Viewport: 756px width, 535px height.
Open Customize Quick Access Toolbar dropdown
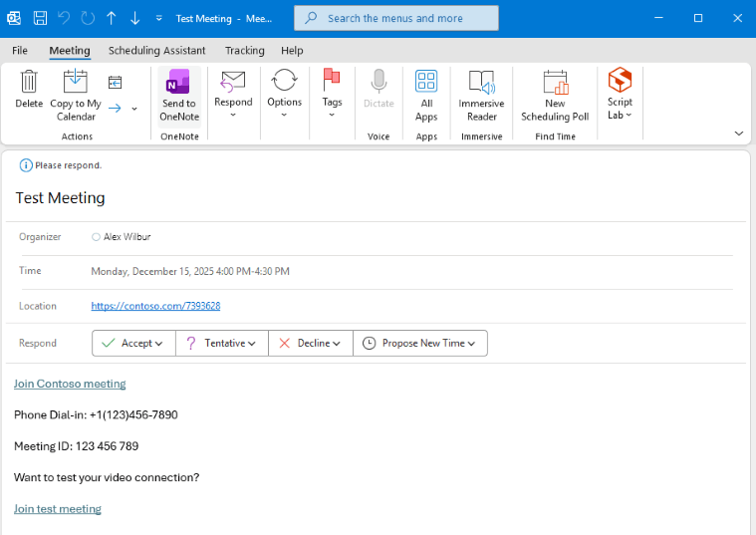point(158,18)
